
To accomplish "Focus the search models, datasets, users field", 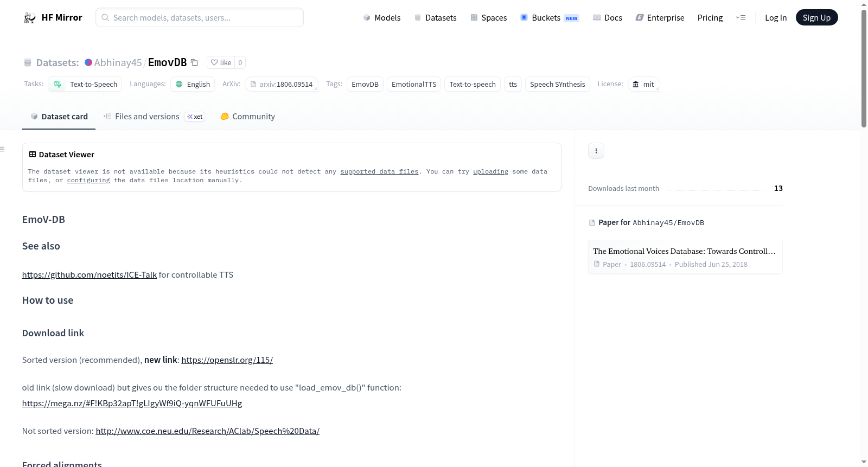I will tap(200, 17).
